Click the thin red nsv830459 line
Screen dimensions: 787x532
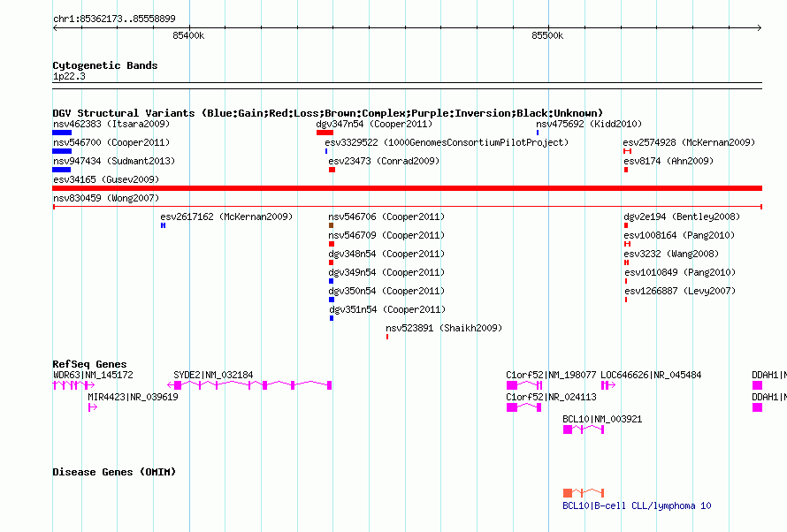coord(407,207)
